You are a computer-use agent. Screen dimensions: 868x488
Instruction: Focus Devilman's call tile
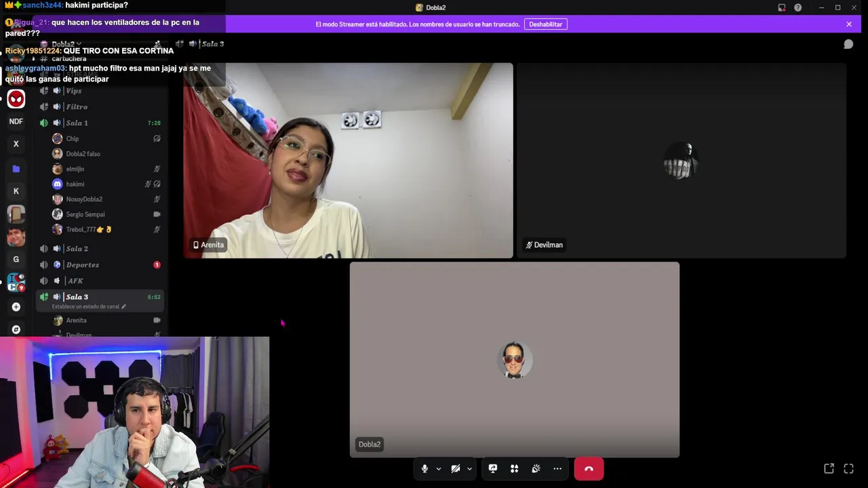pos(681,161)
